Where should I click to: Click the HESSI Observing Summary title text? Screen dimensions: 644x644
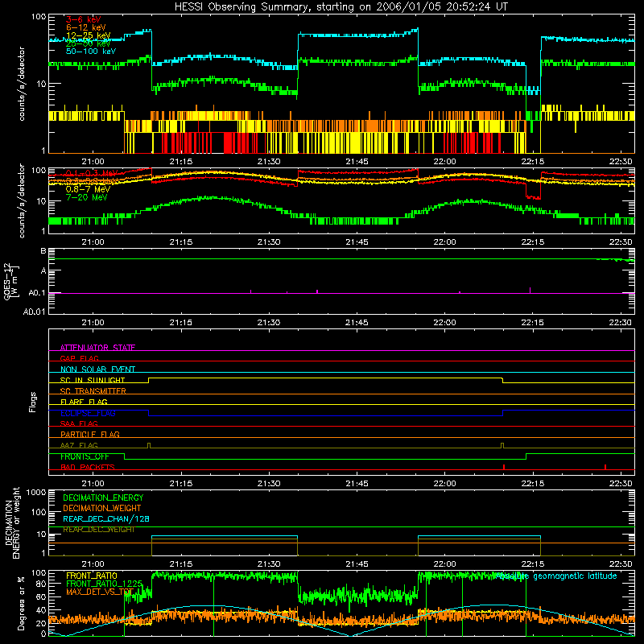point(341,6)
